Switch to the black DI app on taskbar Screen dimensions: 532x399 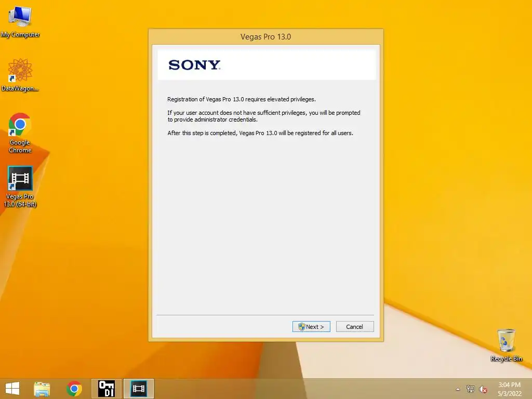pos(106,389)
